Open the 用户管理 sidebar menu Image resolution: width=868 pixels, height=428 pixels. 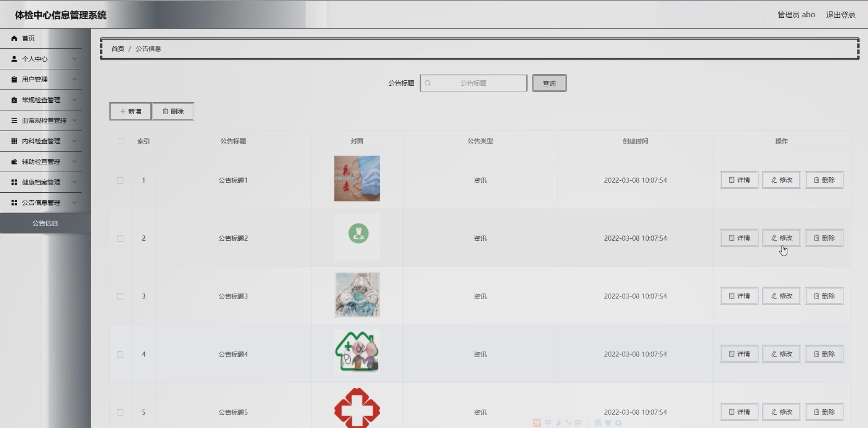click(41, 79)
